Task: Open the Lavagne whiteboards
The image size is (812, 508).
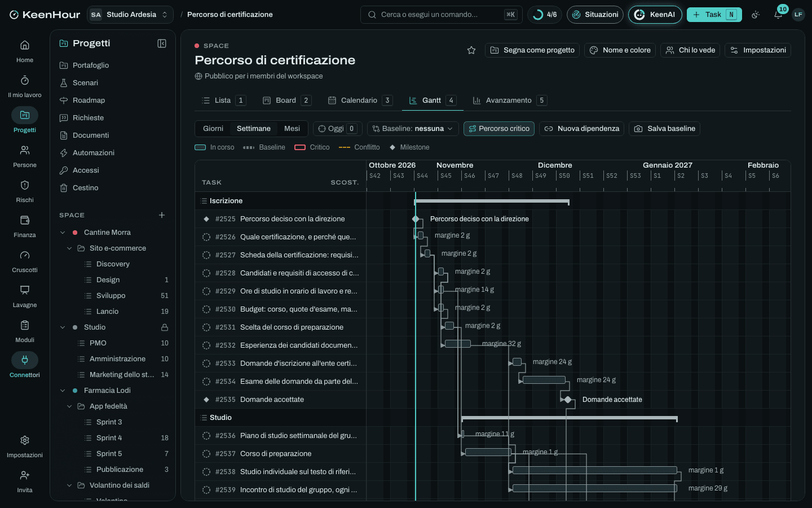Action: point(25,296)
